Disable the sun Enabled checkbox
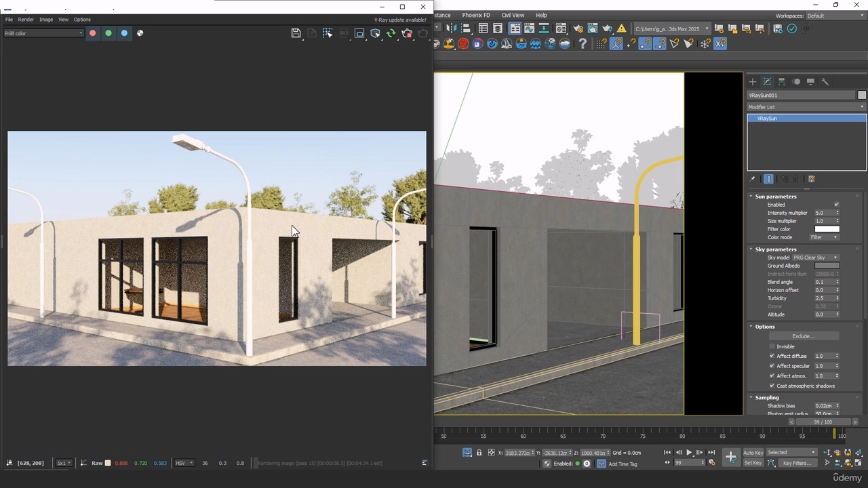The width and height of the screenshot is (868, 488). pyautogui.click(x=836, y=205)
